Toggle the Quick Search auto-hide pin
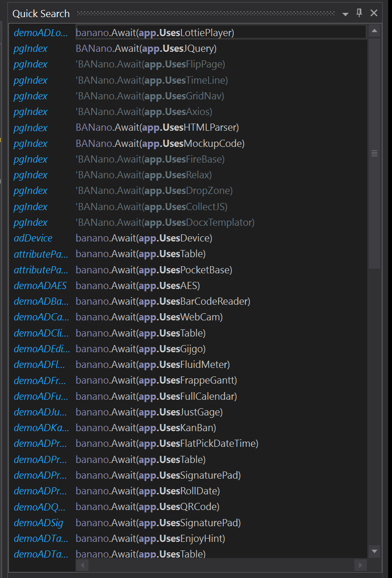This screenshot has height=578, width=392. (359, 13)
